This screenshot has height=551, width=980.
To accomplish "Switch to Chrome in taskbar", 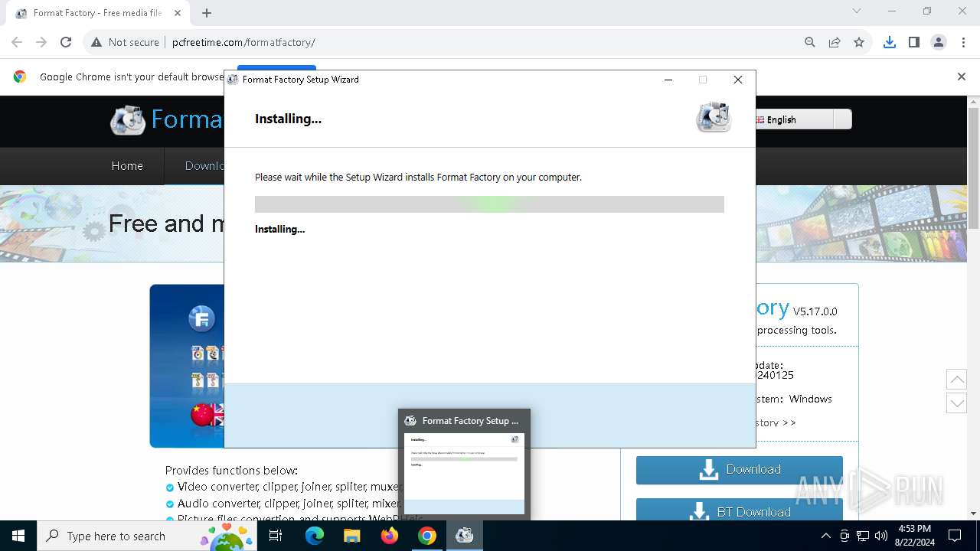I will pos(427,536).
